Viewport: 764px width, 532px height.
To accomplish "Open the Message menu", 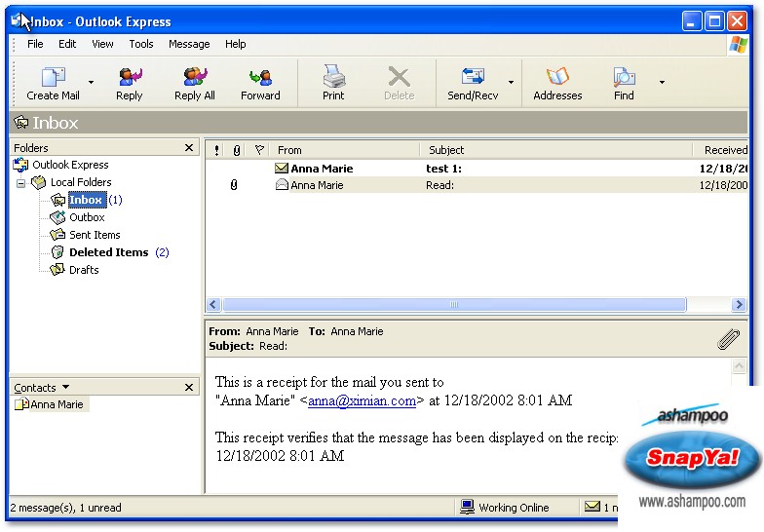I will (189, 44).
